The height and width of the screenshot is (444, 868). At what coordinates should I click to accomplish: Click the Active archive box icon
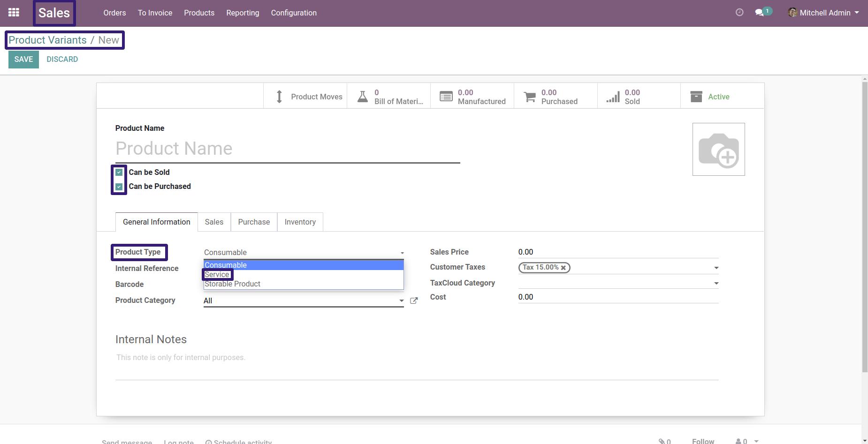point(696,97)
